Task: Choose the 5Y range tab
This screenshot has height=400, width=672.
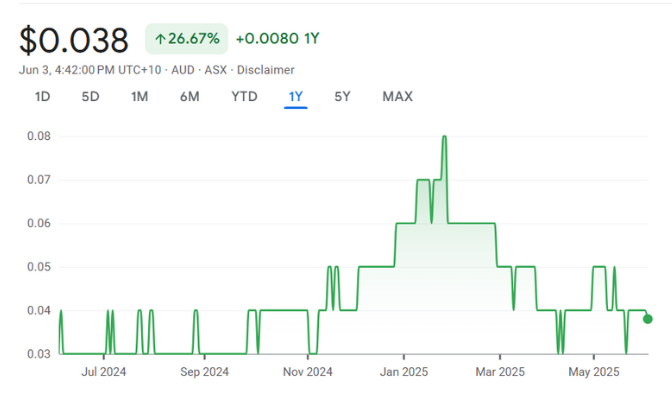Action: pyautogui.click(x=342, y=96)
